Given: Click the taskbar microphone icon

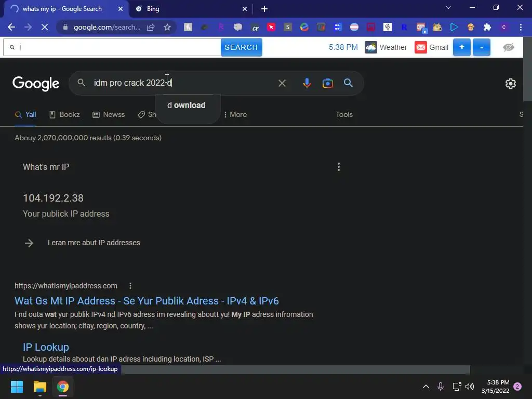Looking at the screenshot, I should (441, 387).
